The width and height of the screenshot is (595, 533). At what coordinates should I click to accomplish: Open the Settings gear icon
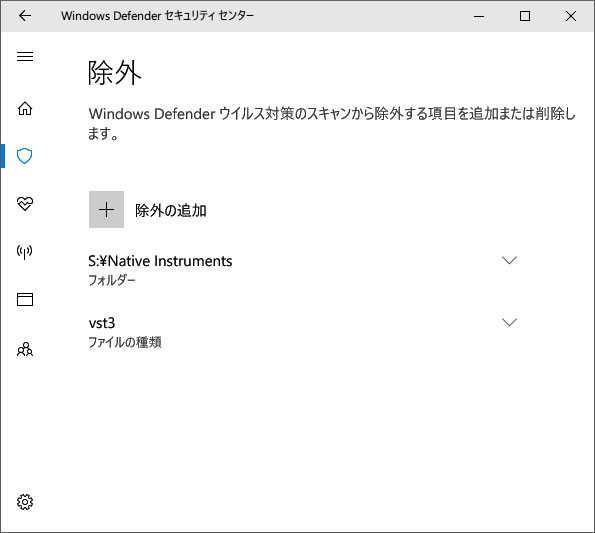[25, 502]
